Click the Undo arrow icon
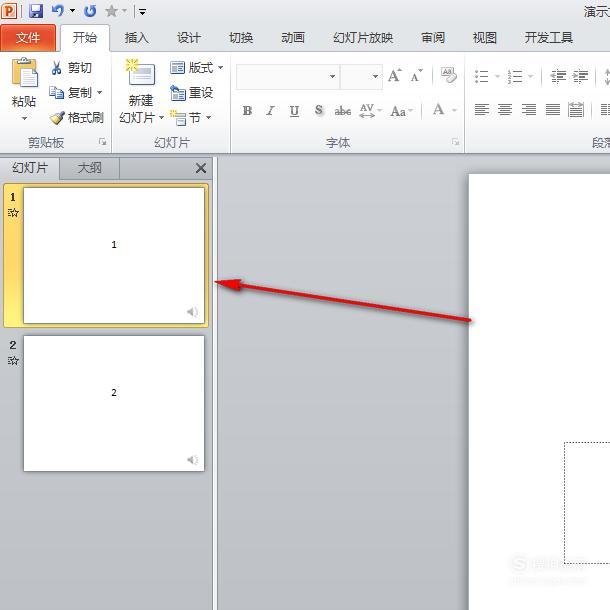Screen dimensions: 610x610 coord(58,11)
